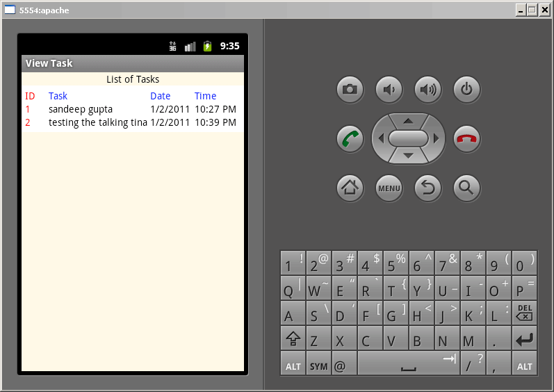Click the comma key

pos(498,363)
